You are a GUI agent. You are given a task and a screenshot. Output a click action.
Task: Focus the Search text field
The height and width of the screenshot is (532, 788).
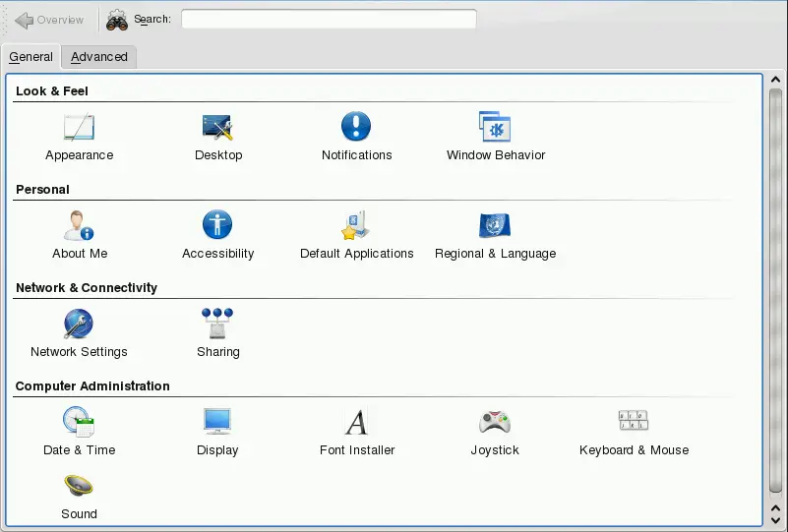click(329, 20)
